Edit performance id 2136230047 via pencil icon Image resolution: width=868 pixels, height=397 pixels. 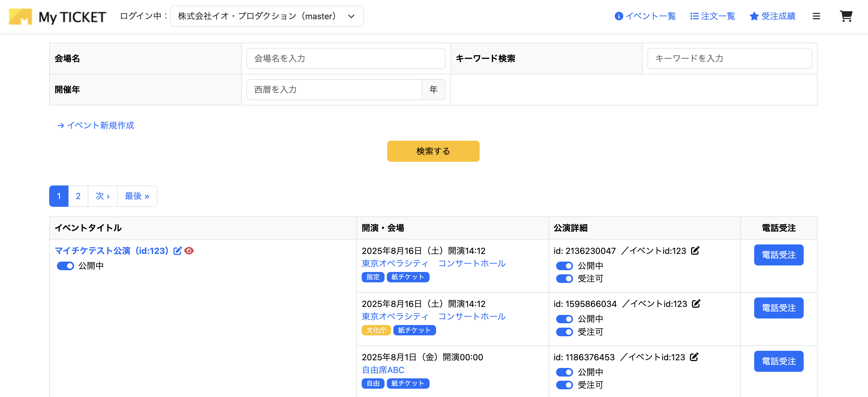[x=695, y=251]
